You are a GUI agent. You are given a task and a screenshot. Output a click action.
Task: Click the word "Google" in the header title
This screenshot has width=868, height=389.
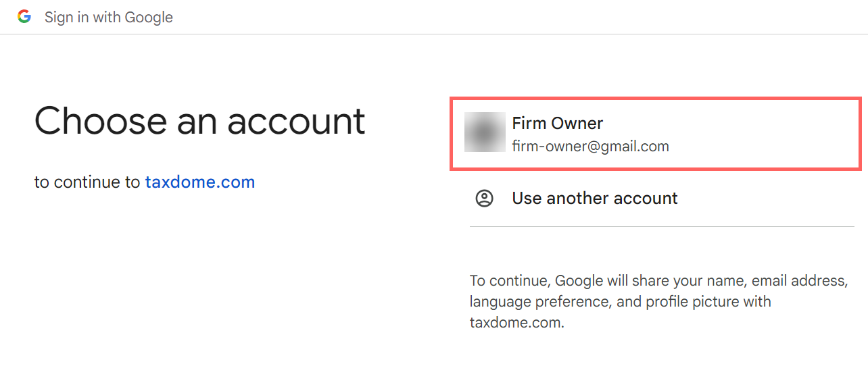148,17
